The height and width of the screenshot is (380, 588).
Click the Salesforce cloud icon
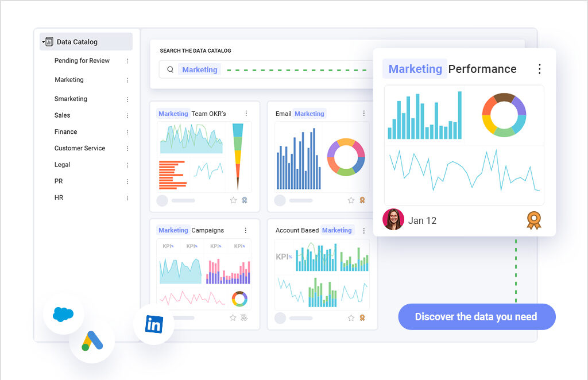pos(63,314)
